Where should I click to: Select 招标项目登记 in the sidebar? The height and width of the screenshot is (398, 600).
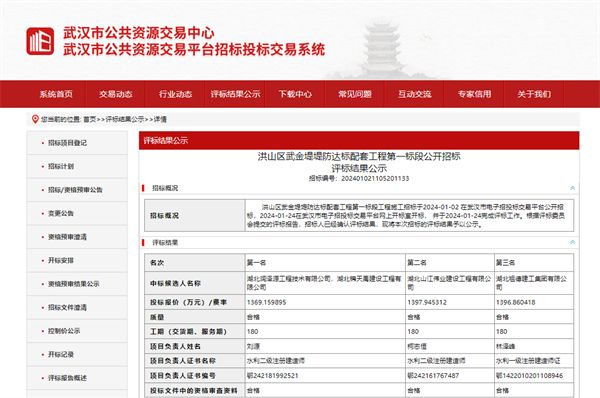point(67,143)
